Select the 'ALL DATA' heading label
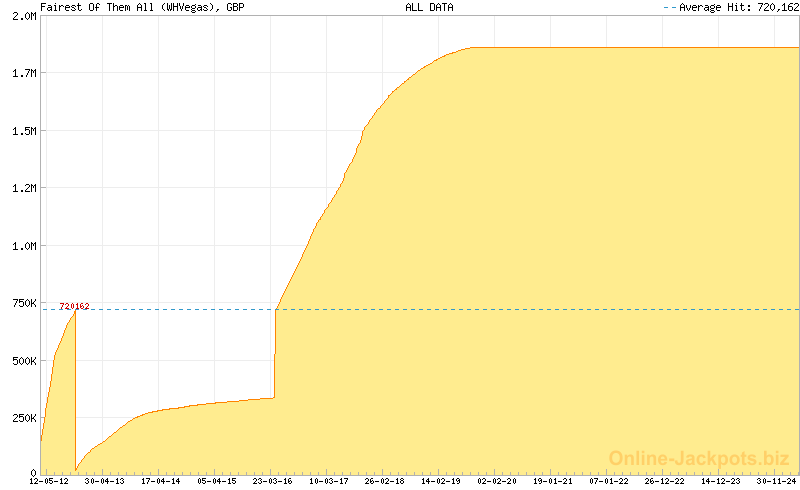Viewport: 800px width, 490px height. (x=429, y=7)
